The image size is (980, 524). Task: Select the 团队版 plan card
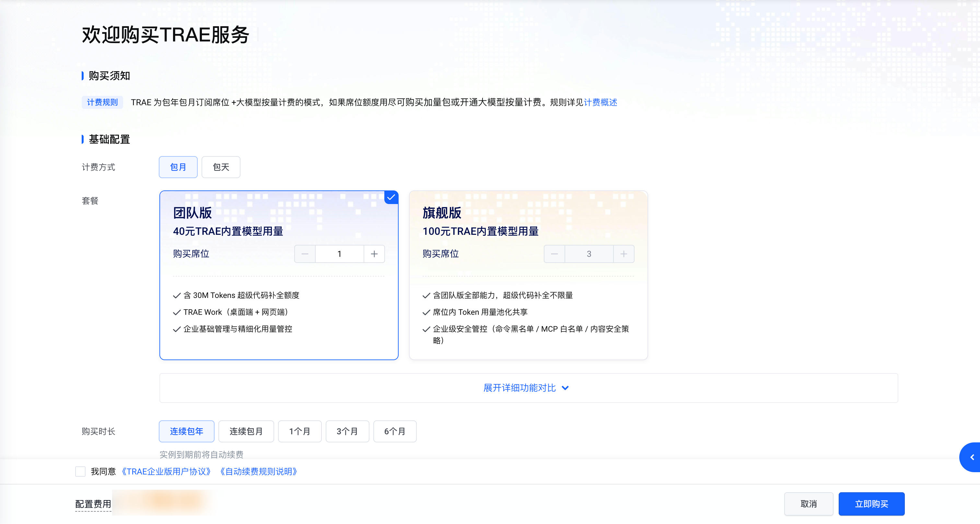click(279, 275)
